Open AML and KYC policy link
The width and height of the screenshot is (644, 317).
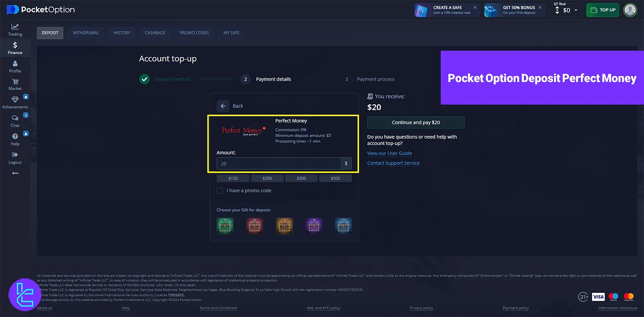323,308
